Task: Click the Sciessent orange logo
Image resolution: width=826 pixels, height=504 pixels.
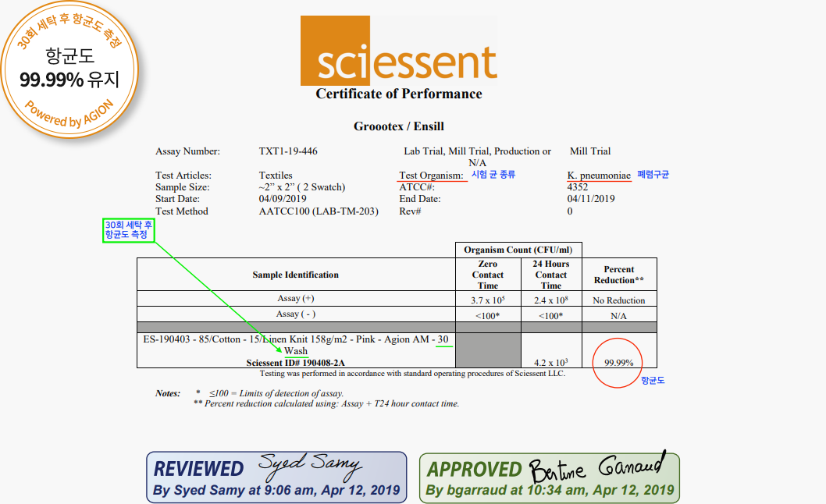Action: pos(399,51)
